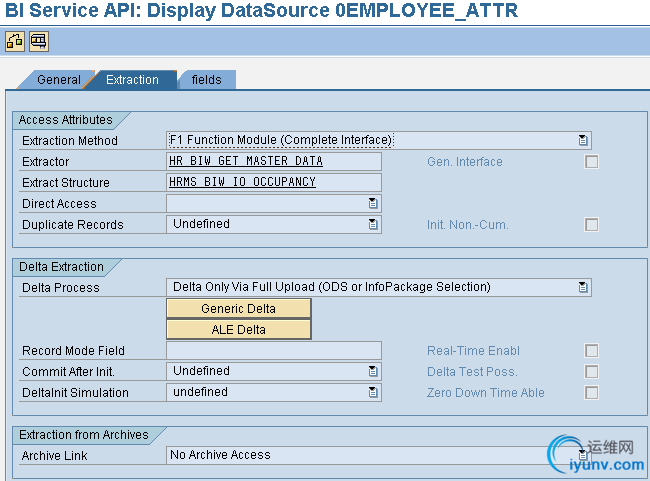
Task: Click the Extract Structure label
Action: pyautogui.click(x=65, y=182)
